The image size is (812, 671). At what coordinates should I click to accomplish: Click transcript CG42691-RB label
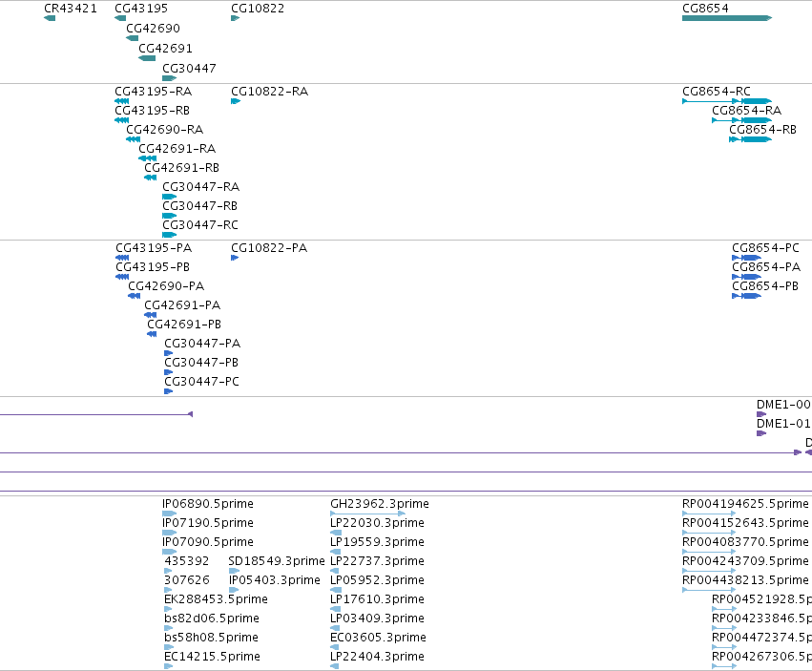(x=181, y=168)
